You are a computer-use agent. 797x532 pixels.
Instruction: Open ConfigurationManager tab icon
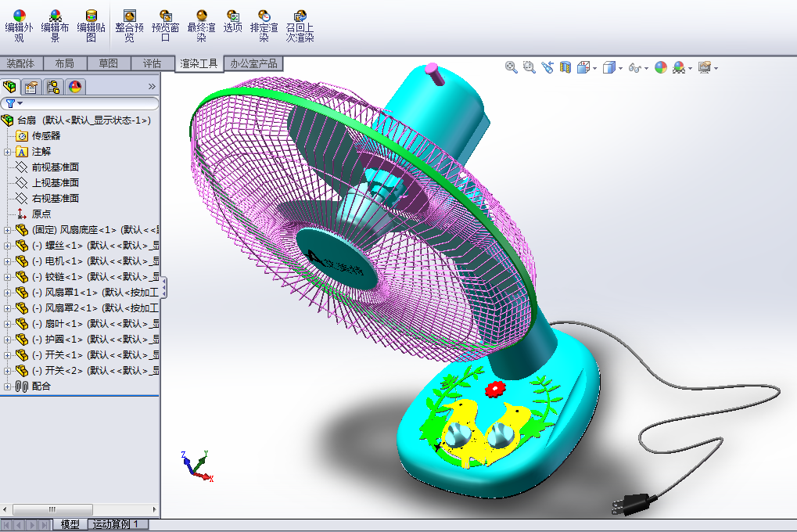pyautogui.click(x=53, y=87)
